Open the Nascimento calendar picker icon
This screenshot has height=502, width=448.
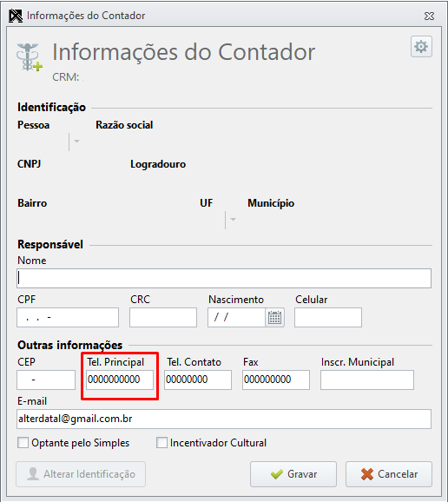[x=274, y=318]
